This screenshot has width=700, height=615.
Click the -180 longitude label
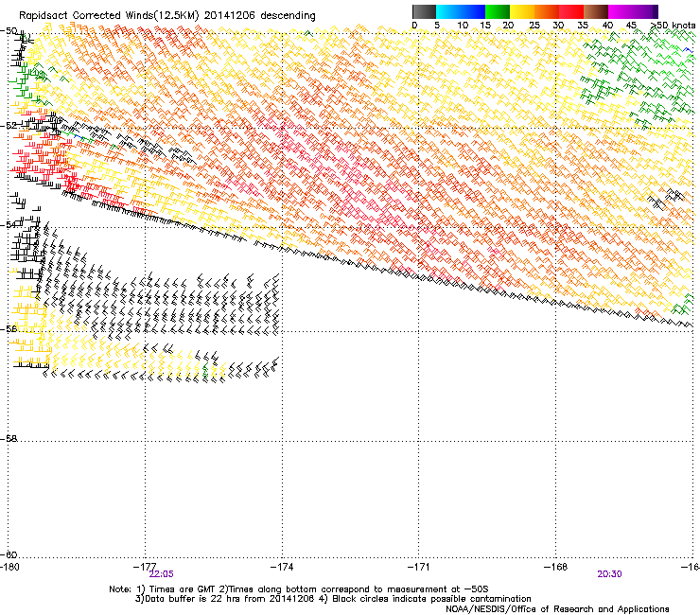[x=9, y=567]
